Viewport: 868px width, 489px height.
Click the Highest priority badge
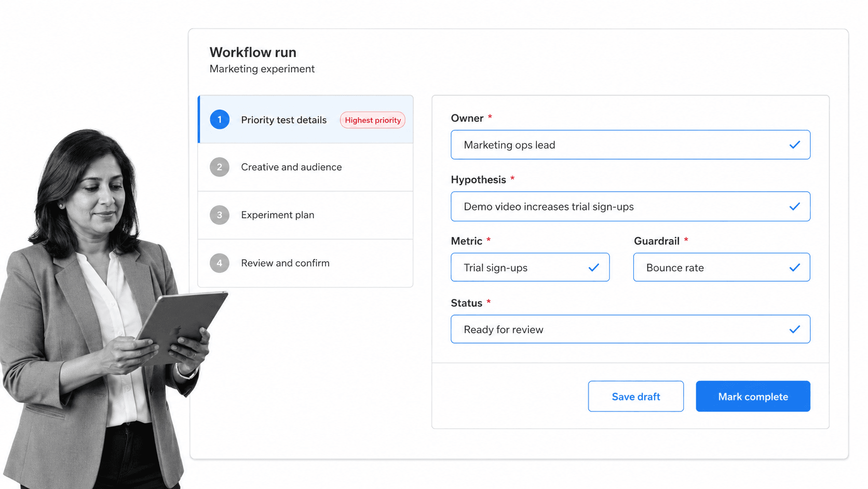(x=373, y=120)
